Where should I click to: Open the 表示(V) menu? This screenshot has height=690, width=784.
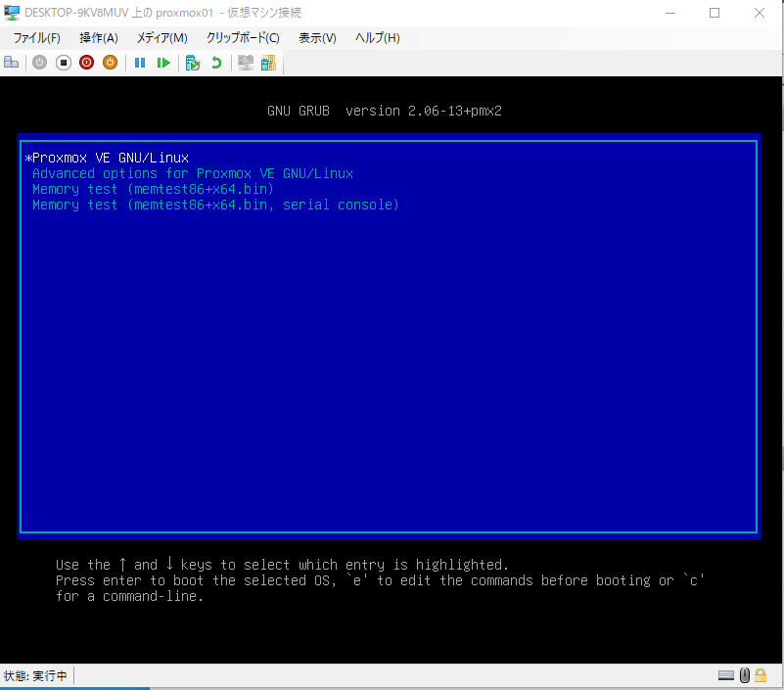(x=317, y=37)
